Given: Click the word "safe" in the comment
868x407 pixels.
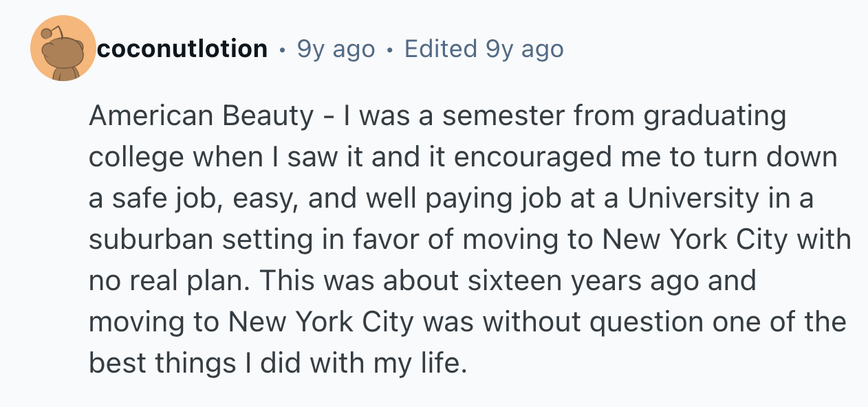Looking at the screenshot, I should 129,199.
